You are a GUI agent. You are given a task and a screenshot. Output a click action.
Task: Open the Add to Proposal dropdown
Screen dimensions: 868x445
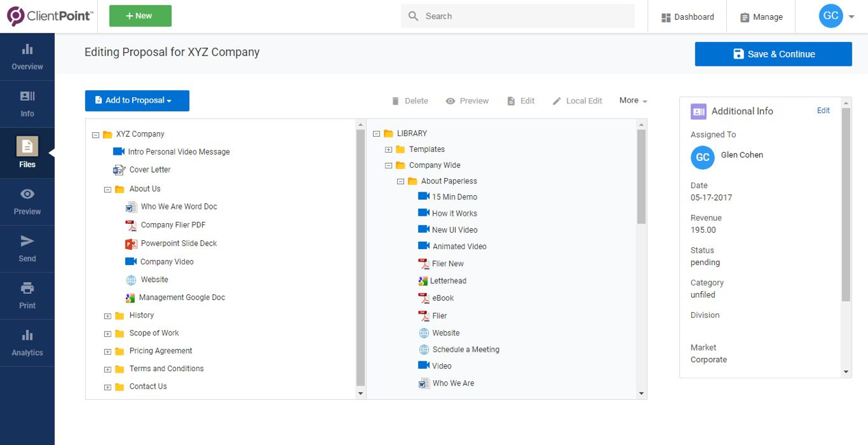(137, 101)
